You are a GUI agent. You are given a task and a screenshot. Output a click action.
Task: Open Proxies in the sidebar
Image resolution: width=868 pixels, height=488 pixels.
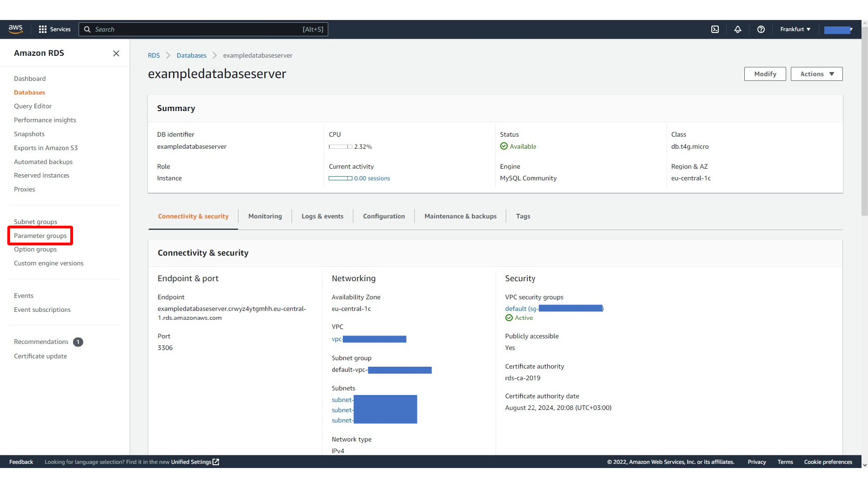25,189
